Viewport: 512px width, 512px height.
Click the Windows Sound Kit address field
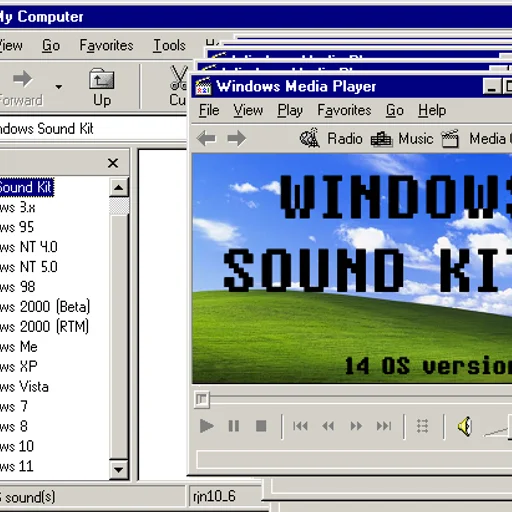(x=93, y=129)
